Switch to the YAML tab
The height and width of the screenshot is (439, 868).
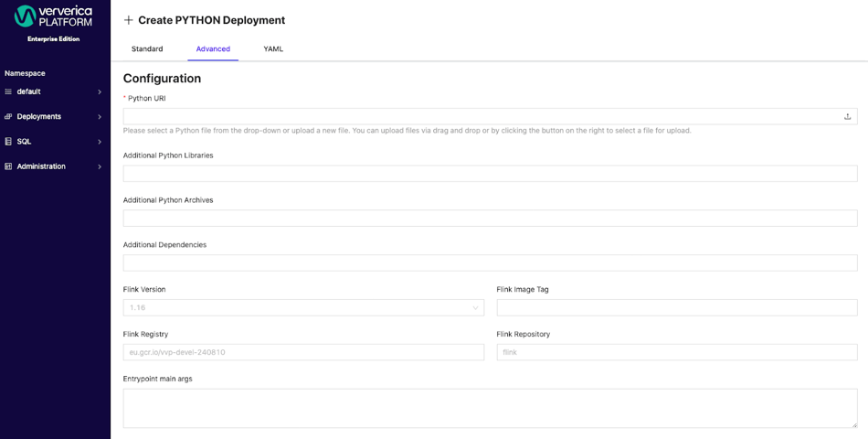(x=273, y=48)
